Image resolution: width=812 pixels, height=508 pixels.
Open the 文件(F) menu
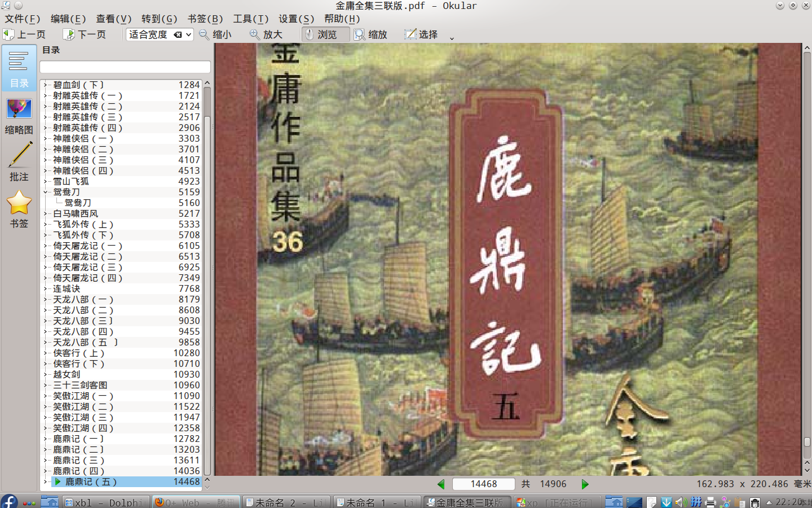23,19
